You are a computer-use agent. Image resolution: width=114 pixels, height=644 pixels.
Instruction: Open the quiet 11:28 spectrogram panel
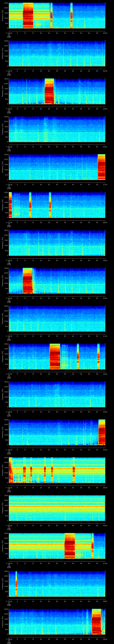click(57, 243)
